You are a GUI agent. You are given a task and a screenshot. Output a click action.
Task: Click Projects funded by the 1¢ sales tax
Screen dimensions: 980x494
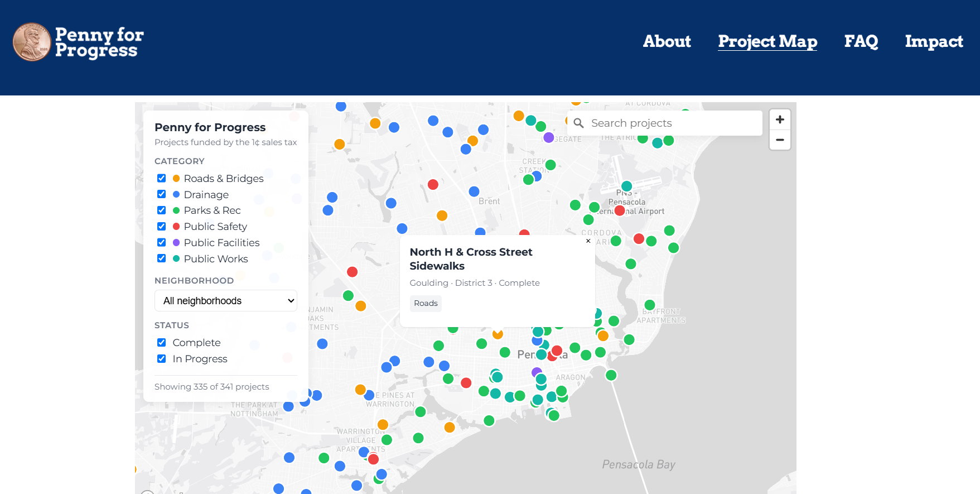point(226,142)
